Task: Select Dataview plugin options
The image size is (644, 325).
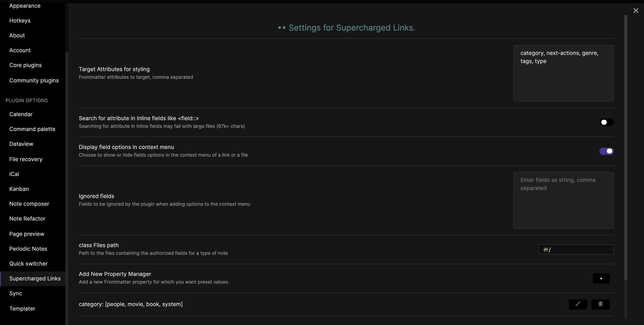Action: click(x=21, y=144)
